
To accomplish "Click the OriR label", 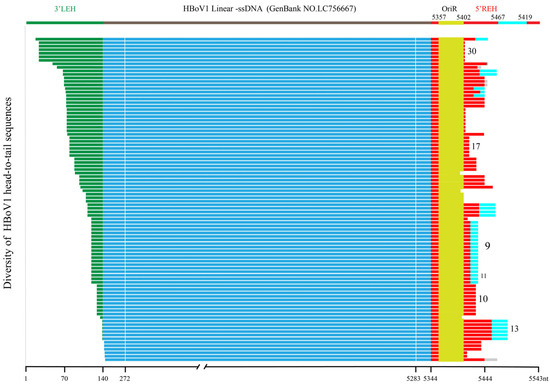I will pyautogui.click(x=449, y=9).
